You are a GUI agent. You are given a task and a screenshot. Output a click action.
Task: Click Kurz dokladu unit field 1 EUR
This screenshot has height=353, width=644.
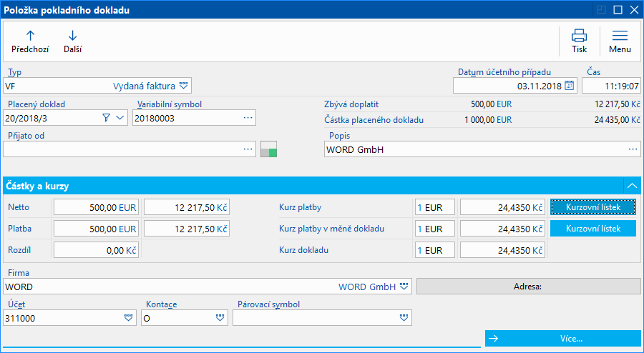coord(435,250)
